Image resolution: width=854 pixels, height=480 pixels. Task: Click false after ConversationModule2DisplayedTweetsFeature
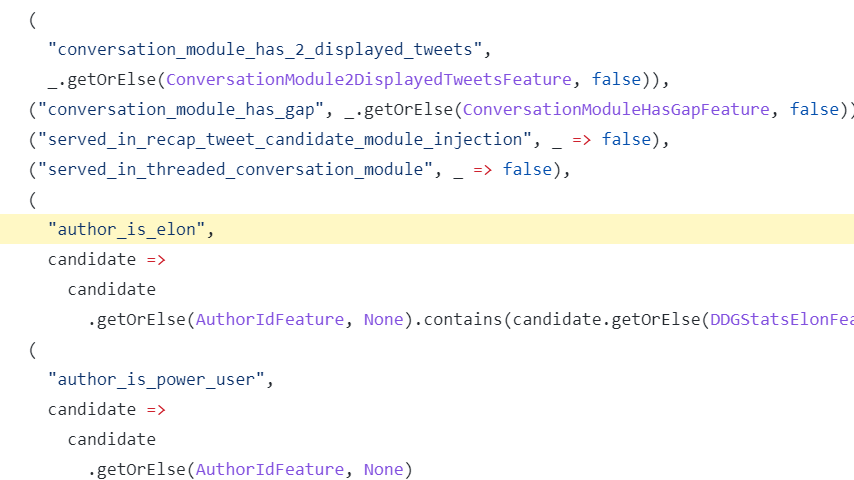point(616,80)
